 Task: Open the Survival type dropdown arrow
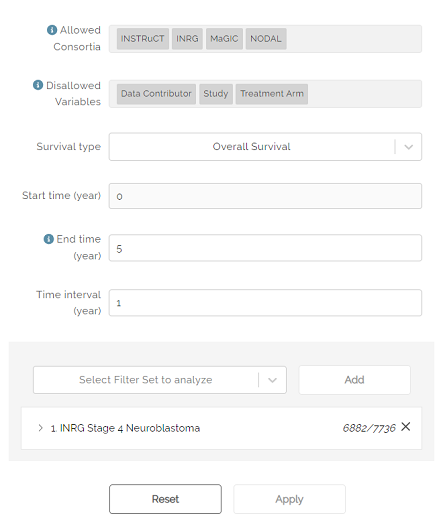click(408, 147)
